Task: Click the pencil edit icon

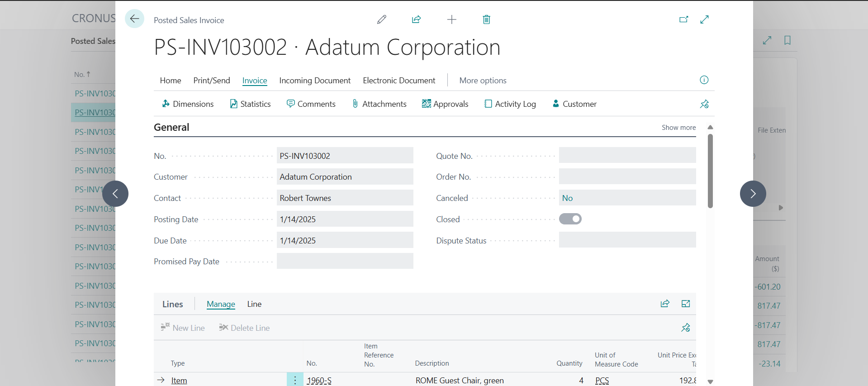Action: 382,19
